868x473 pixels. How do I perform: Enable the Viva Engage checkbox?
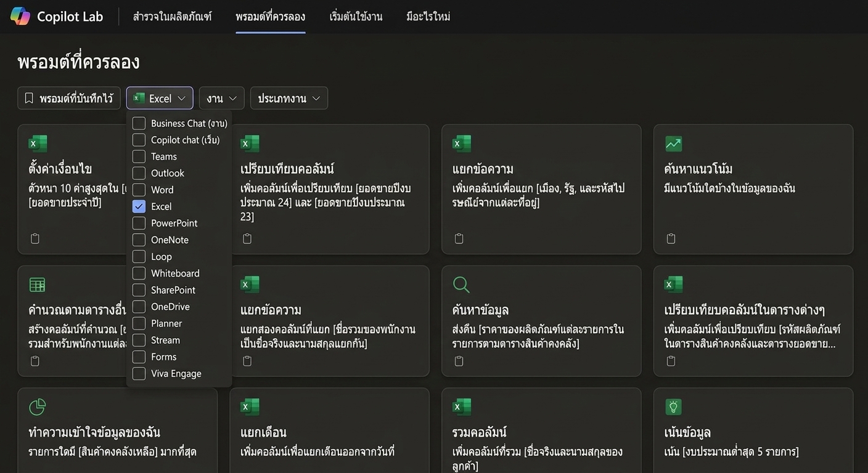139,373
